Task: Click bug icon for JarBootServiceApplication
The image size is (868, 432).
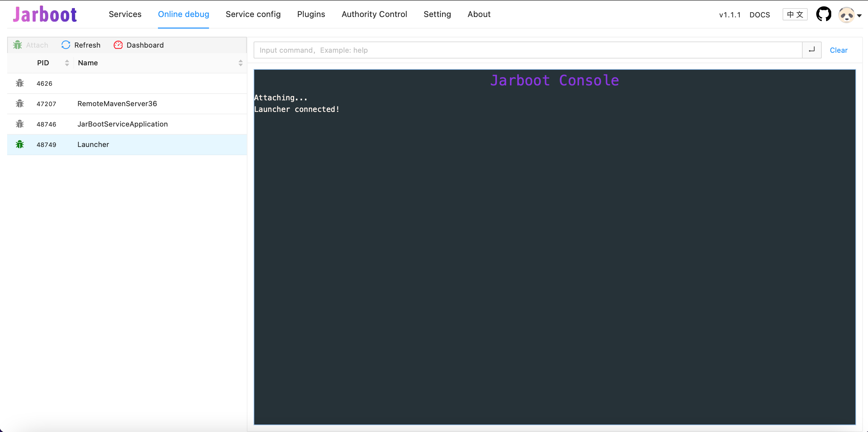Action: (20, 124)
